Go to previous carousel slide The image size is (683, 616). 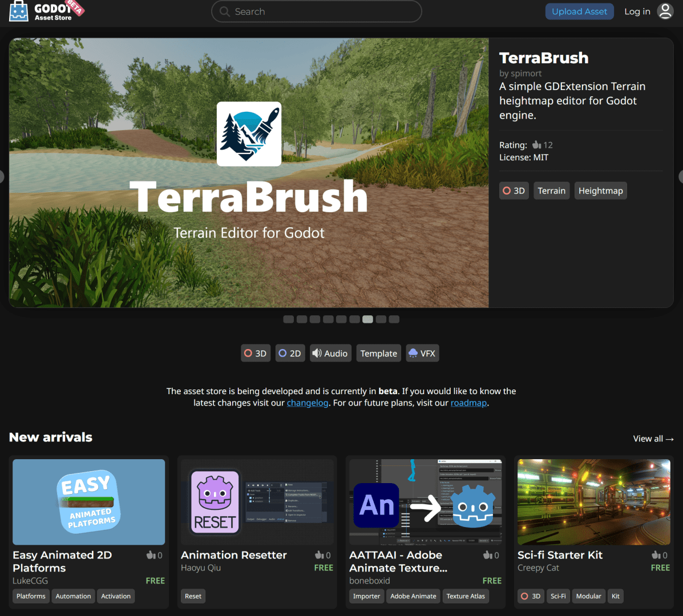coord(2,177)
